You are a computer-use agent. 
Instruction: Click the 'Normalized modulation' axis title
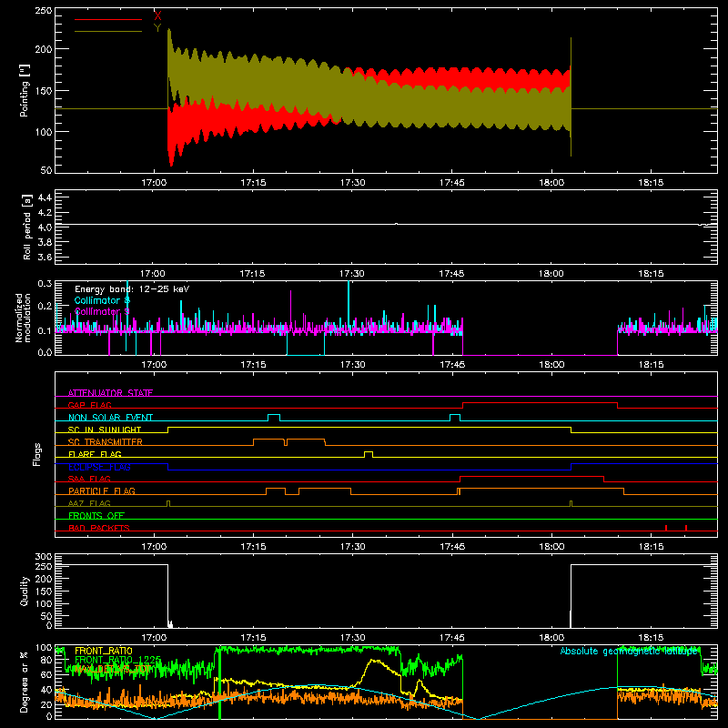click(x=23, y=318)
